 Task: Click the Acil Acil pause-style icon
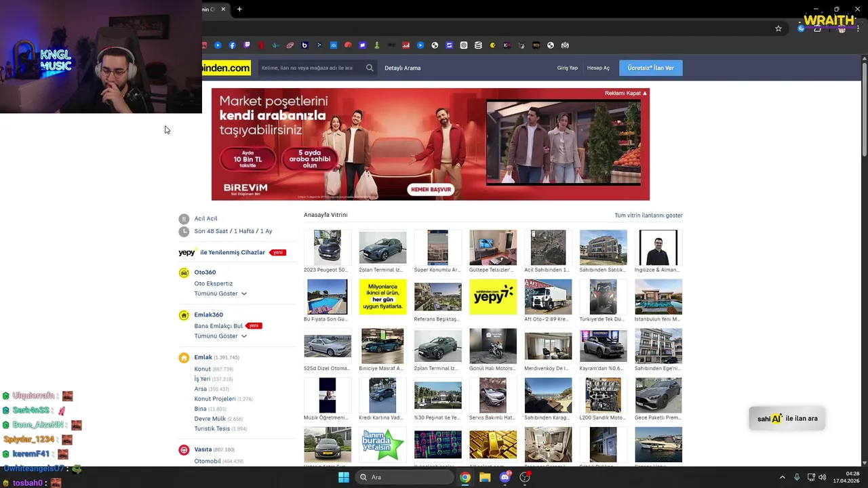click(x=184, y=219)
